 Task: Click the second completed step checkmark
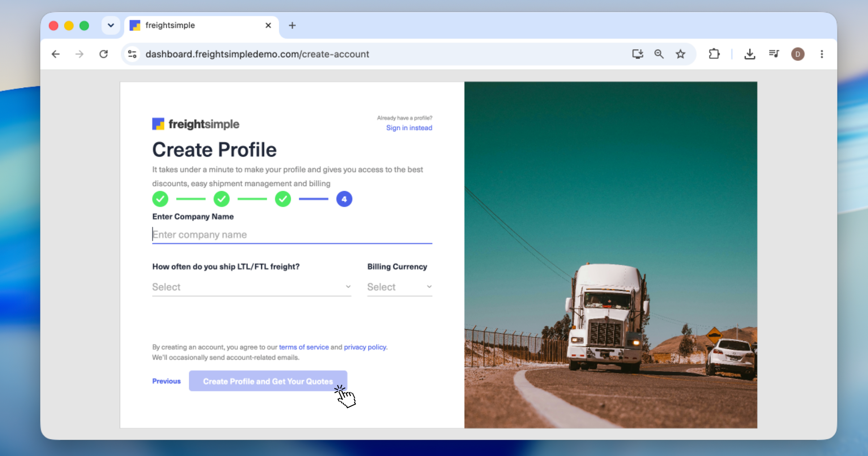221,199
